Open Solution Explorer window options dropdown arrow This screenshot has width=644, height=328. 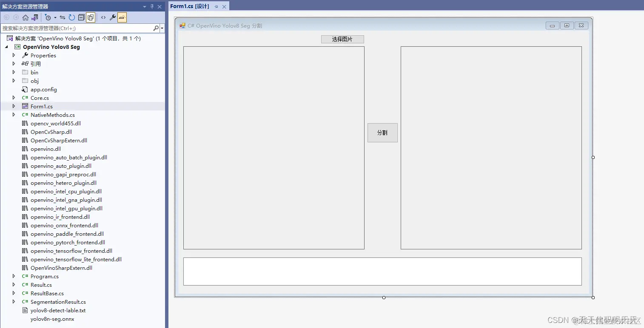pos(145,7)
